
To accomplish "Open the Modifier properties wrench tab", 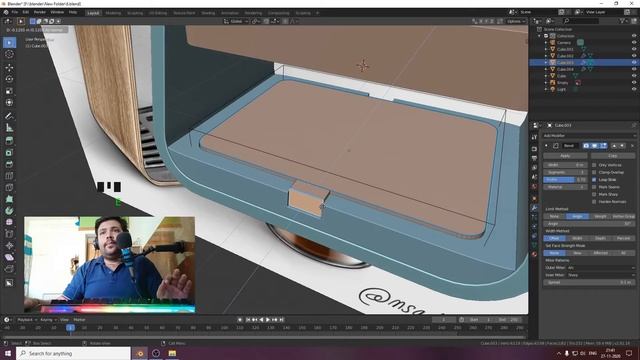I will pos(534,208).
